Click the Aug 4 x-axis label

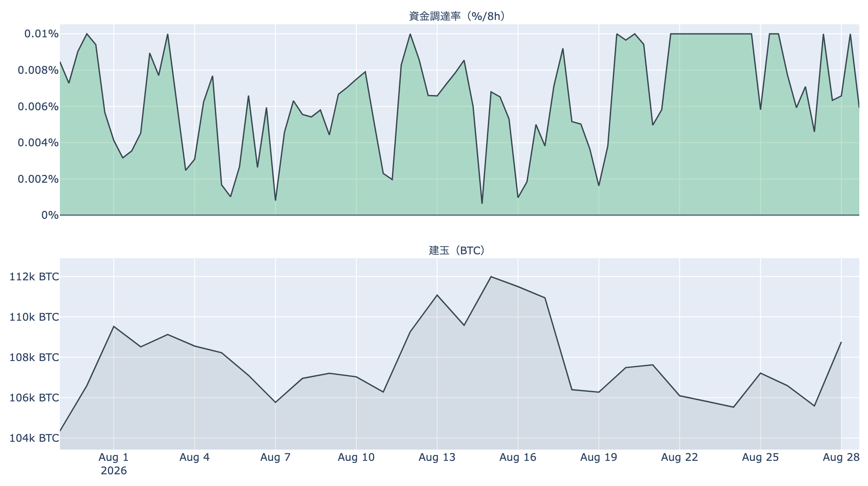(x=194, y=457)
